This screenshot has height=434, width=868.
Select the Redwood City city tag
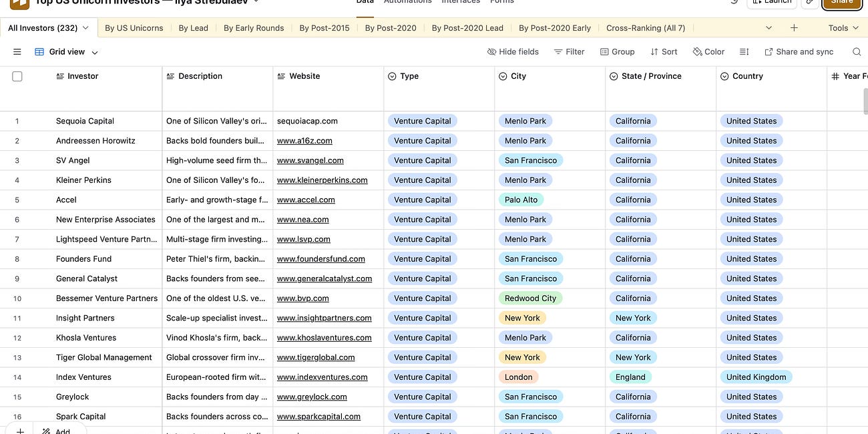pyautogui.click(x=530, y=298)
